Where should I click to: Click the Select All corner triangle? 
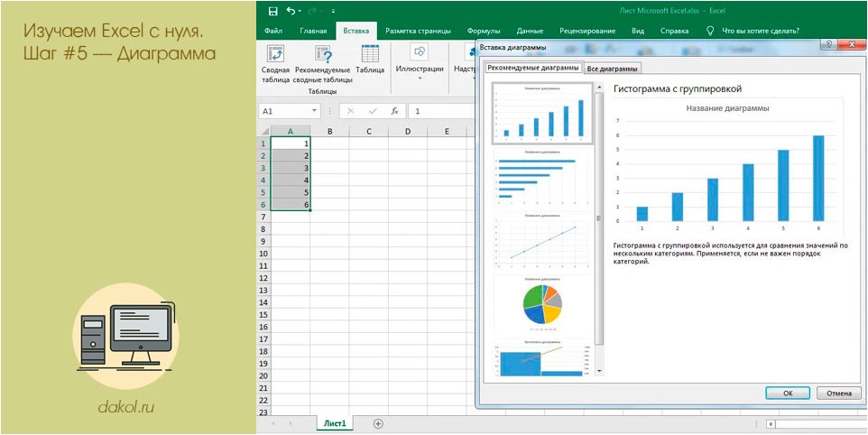(x=264, y=131)
